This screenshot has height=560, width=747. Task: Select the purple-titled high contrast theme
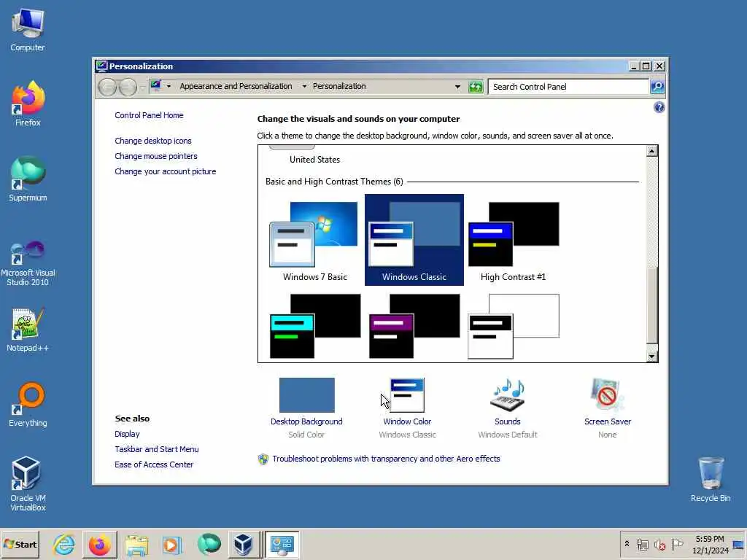point(414,326)
